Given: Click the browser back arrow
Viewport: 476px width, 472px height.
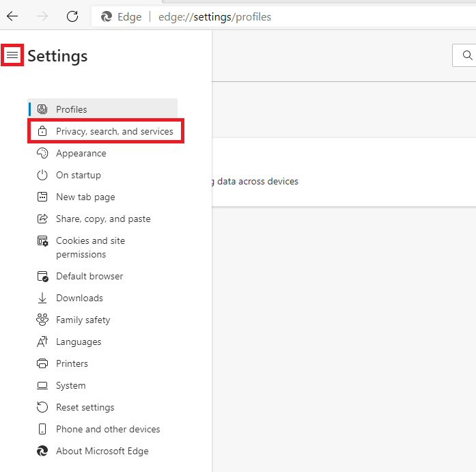Looking at the screenshot, I should (13, 17).
